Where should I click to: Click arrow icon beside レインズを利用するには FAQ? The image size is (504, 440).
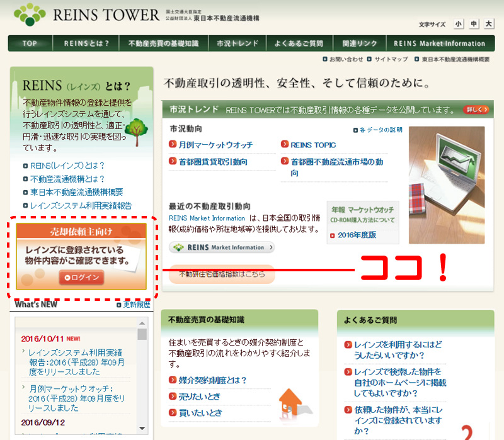[348, 344]
